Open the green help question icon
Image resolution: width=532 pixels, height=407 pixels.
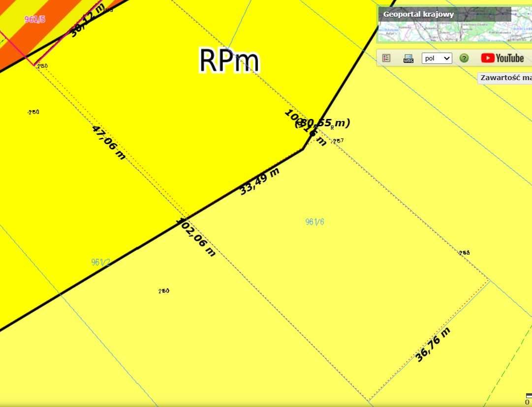coord(464,58)
